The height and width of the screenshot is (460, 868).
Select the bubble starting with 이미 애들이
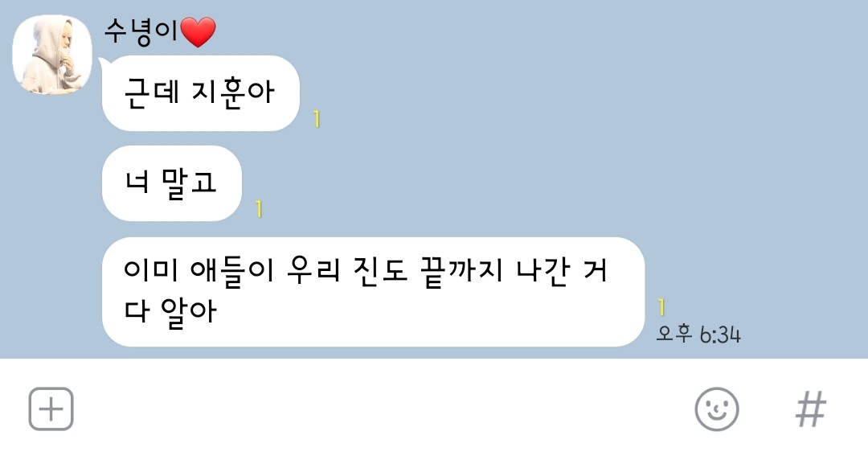373,292
